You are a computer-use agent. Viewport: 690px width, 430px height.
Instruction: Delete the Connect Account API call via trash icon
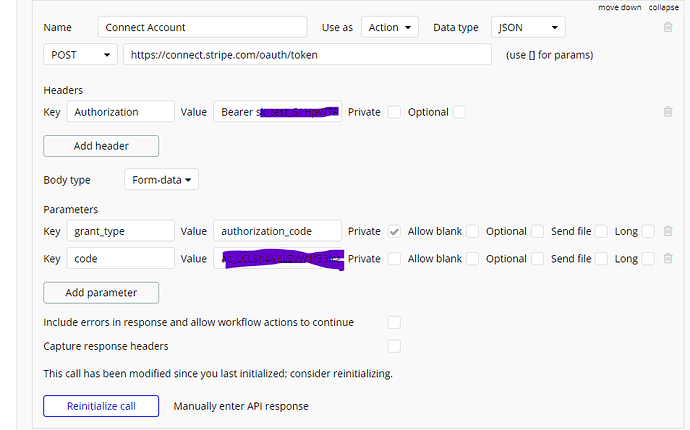click(668, 27)
